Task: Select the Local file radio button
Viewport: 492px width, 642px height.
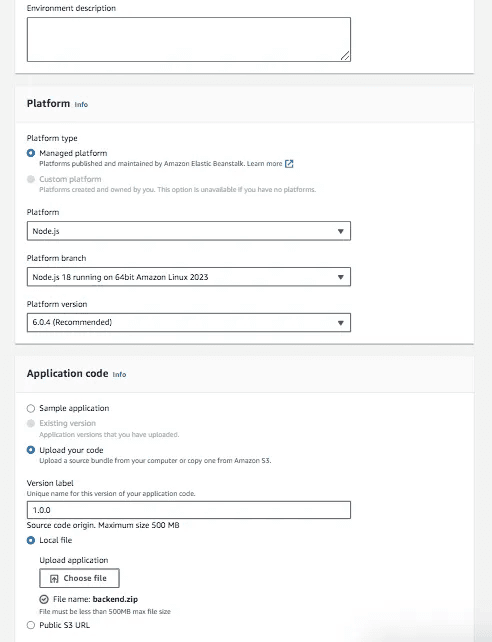Action: pos(31,540)
